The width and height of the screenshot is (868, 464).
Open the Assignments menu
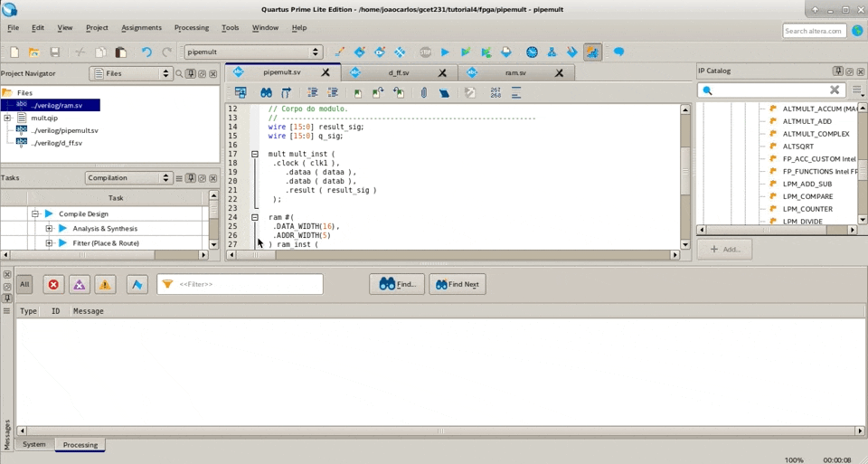[141, 28]
